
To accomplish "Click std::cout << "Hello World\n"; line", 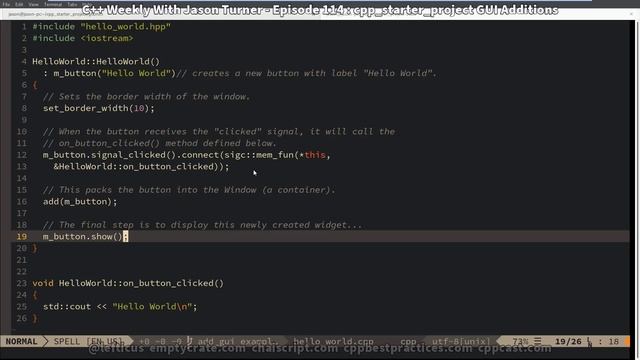I will pyautogui.click(x=120, y=307).
